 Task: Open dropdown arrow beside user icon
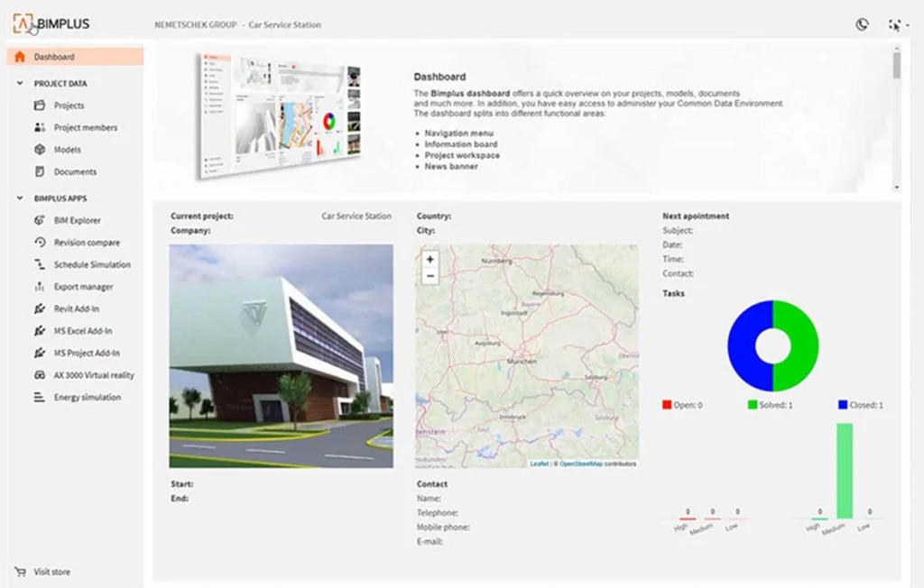pyautogui.click(x=908, y=25)
